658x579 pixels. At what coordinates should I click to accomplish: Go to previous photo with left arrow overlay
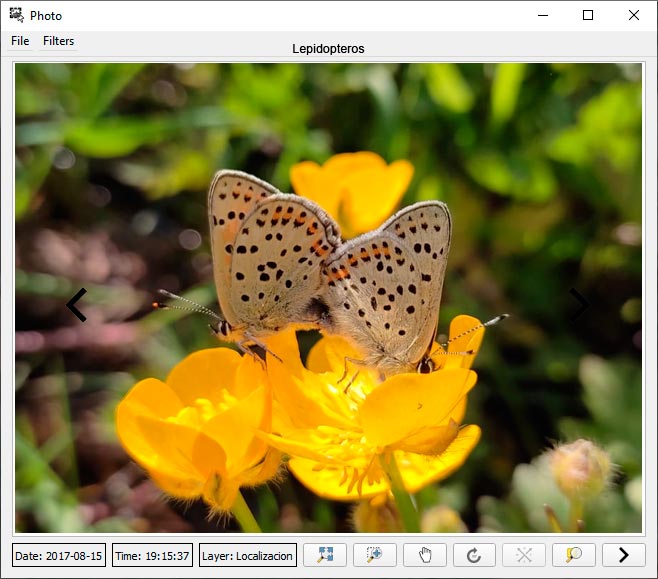[x=77, y=305]
